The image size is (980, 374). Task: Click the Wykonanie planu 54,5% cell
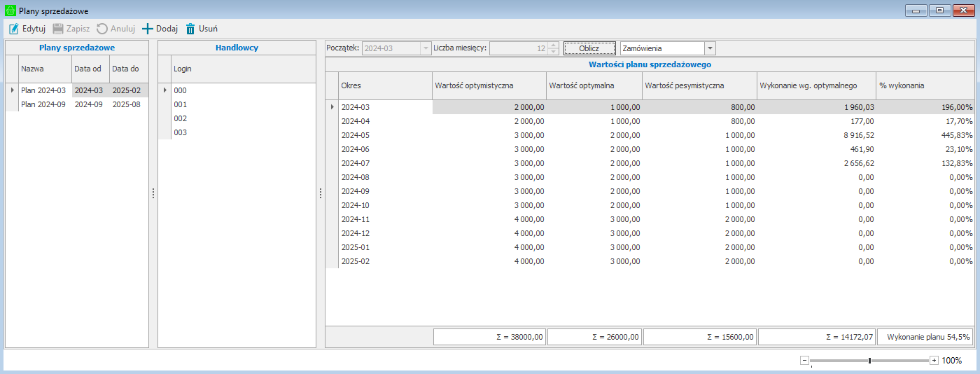point(925,337)
